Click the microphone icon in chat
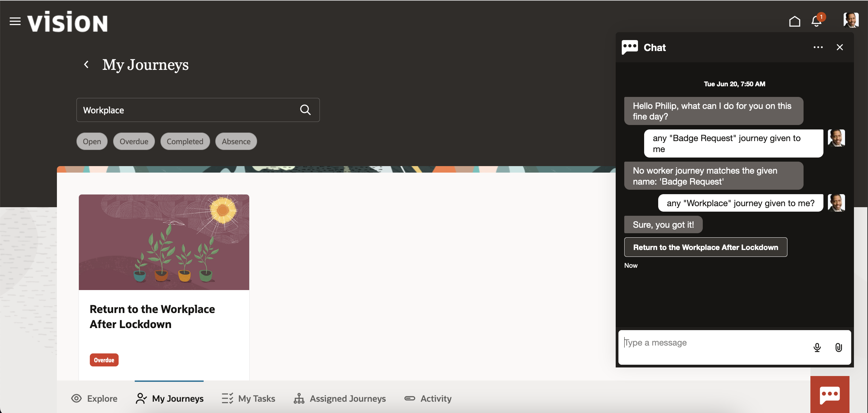Image resolution: width=868 pixels, height=413 pixels. pos(817,348)
